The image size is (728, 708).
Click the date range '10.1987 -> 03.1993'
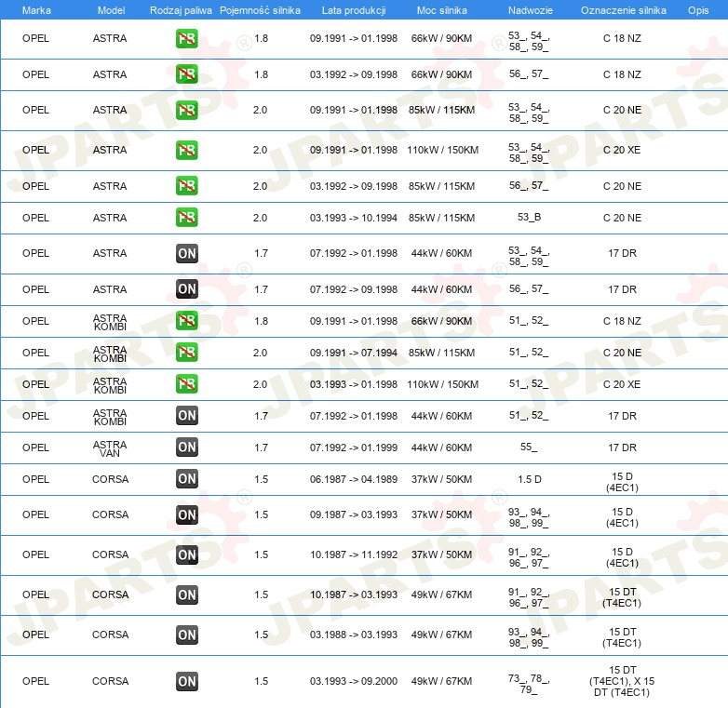tap(354, 594)
